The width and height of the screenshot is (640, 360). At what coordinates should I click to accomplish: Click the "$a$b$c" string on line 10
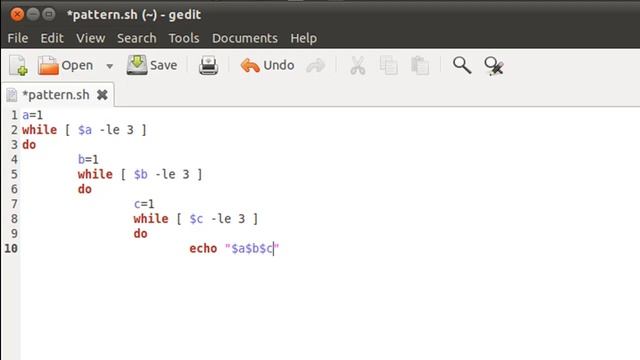[x=252, y=248]
